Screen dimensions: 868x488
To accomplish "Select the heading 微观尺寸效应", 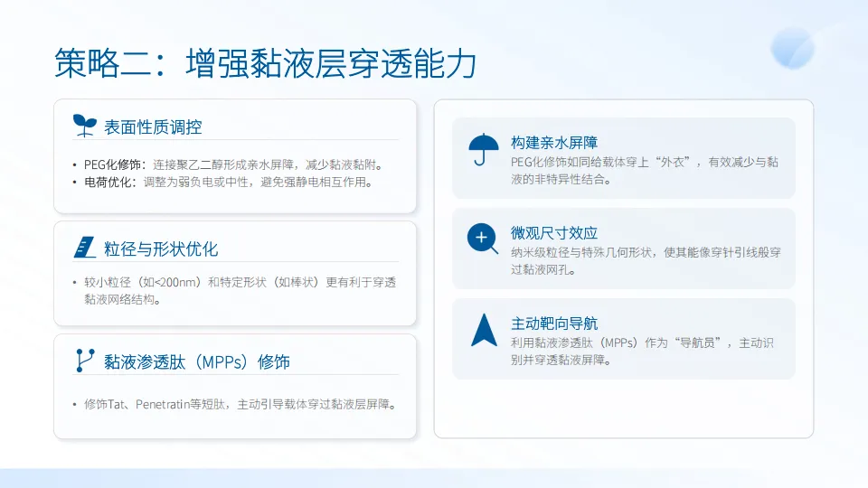I will pyautogui.click(x=554, y=233).
